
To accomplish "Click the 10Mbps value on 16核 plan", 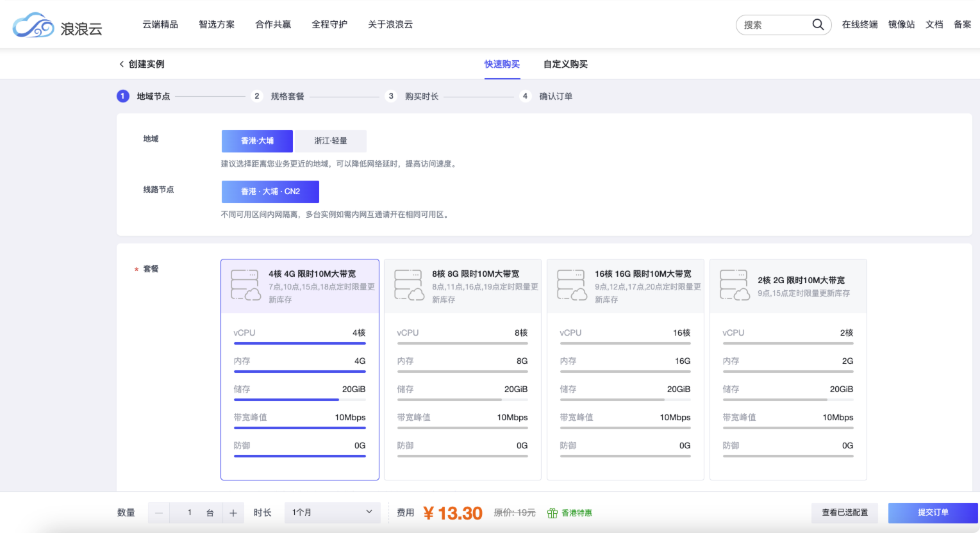I will [x=675, y=418].
